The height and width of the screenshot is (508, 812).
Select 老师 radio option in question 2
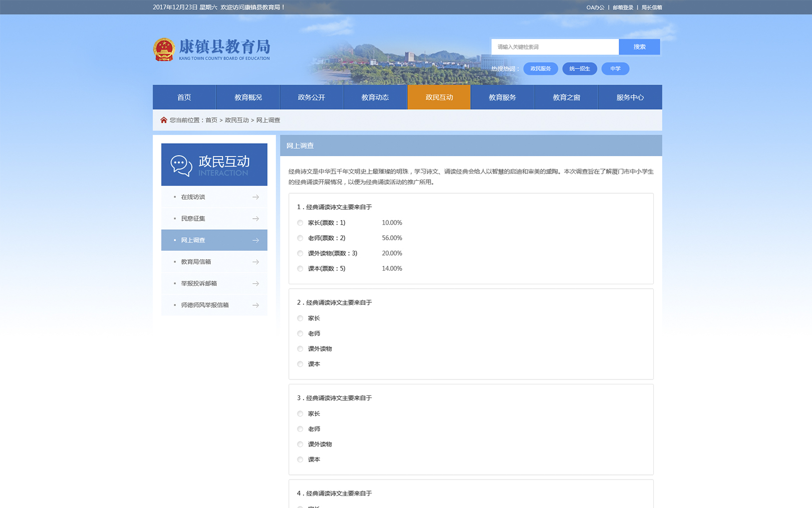300,334
